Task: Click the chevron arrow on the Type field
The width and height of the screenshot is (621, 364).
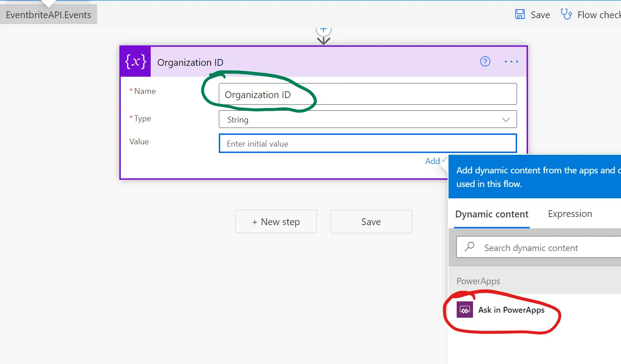Action: 506,120
